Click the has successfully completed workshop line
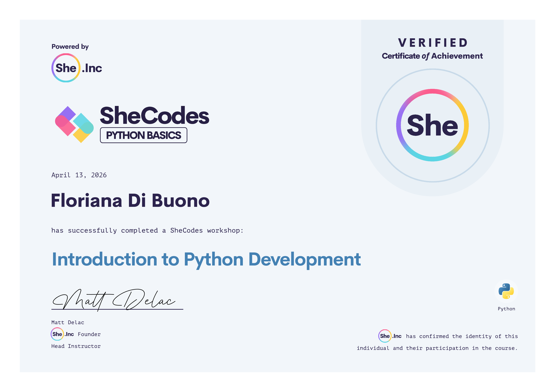555x392 pixels. (147, 230)
